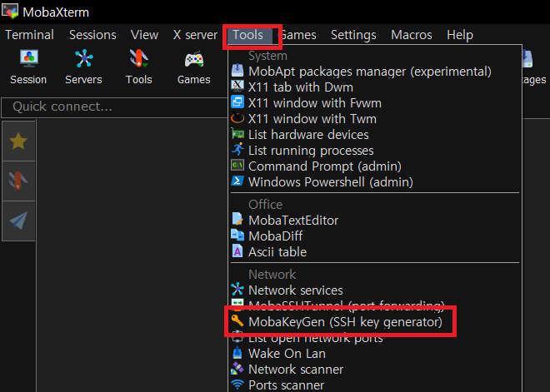The height and width of the screenshot is (392, 550).
Task: Open the Ascii table
Action: [277, 252]
